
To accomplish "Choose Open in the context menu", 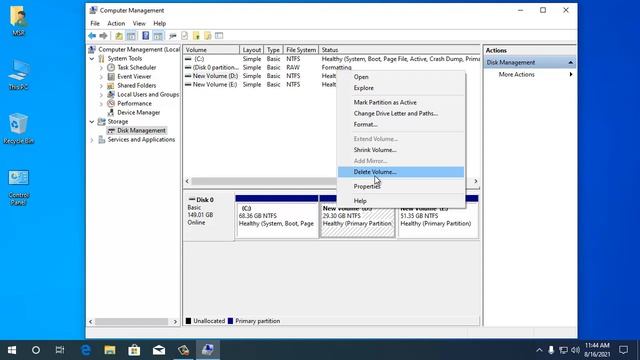I will point(401,77).
